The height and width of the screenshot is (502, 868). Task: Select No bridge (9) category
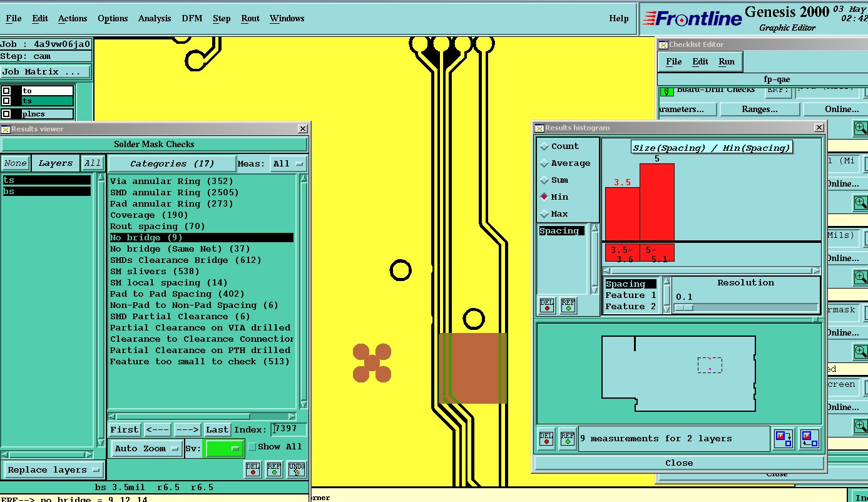tap(202, 238)
